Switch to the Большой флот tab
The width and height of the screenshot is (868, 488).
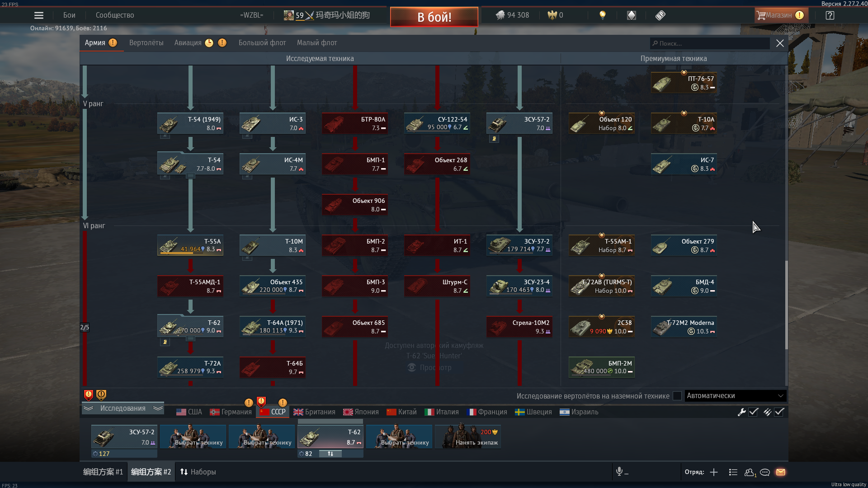[262, 43]
